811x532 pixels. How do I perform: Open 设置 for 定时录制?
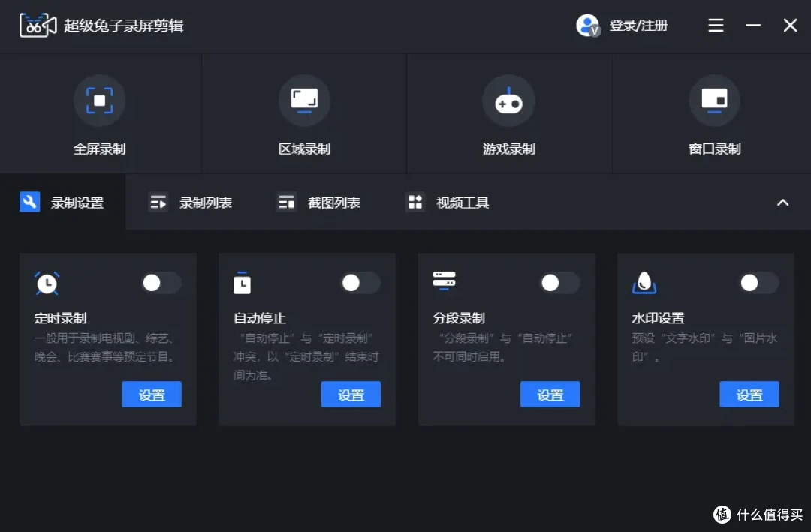coord(152,395)
